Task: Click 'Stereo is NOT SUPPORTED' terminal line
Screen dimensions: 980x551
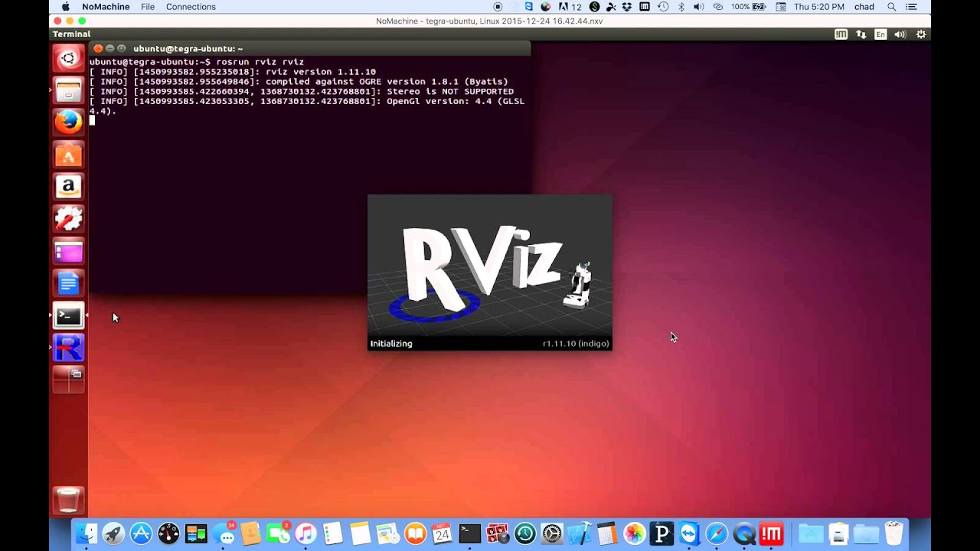Action: [x=450, y=92]
